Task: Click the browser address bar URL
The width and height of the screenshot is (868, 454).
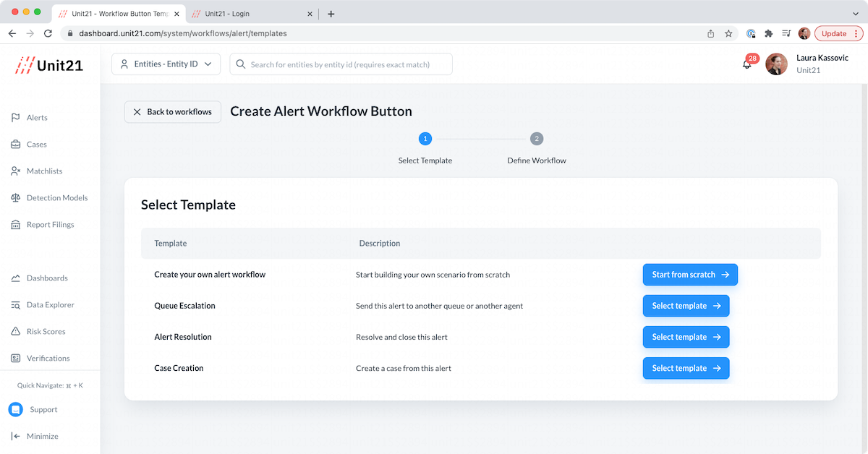Action: click(x=183, y=33)
